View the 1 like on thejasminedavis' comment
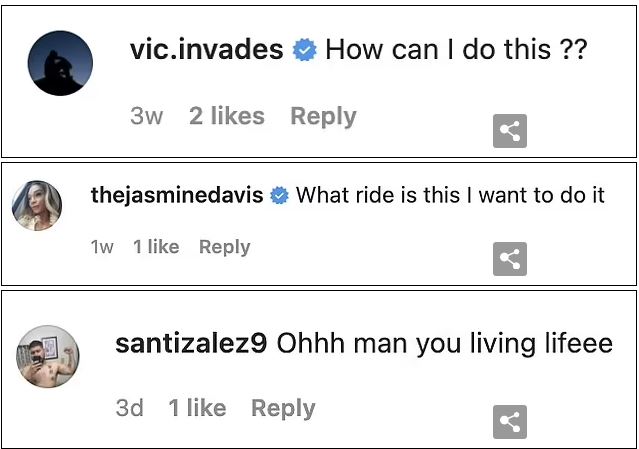This screenshot has width=639, height=449. (x=156, y=247)
